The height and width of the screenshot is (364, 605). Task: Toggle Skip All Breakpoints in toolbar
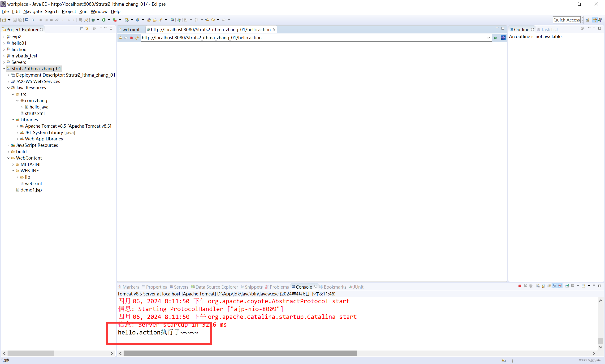(33, 20)
